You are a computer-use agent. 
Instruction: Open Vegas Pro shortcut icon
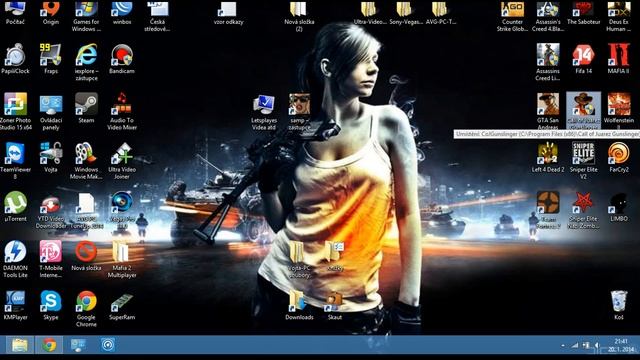tap(122, 210)
